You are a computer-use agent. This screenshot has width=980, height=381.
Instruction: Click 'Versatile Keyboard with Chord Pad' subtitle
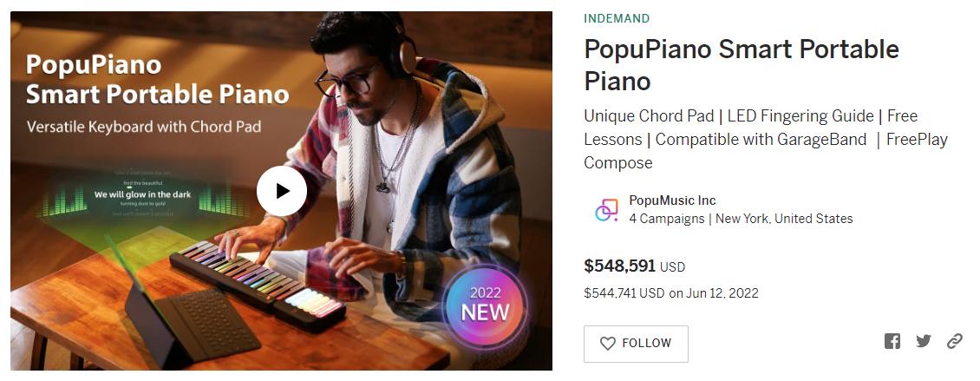tap(144, 127)
